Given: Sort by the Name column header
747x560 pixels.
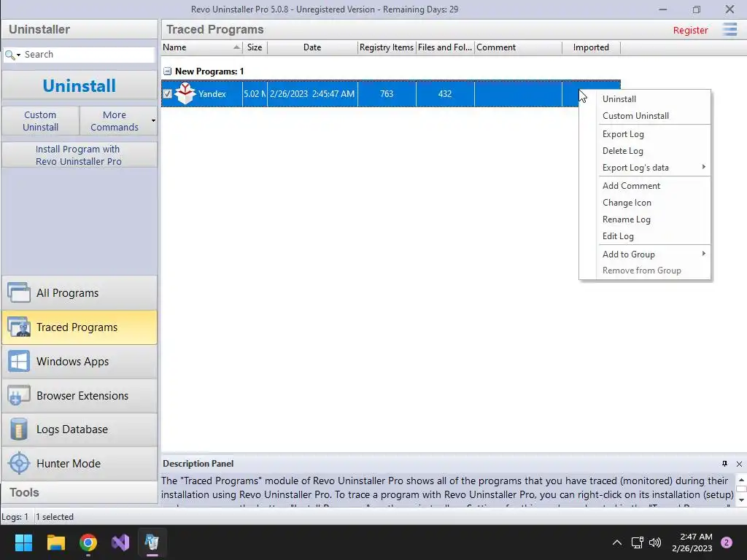Looking at the screenshot, I should click(201, 47).
